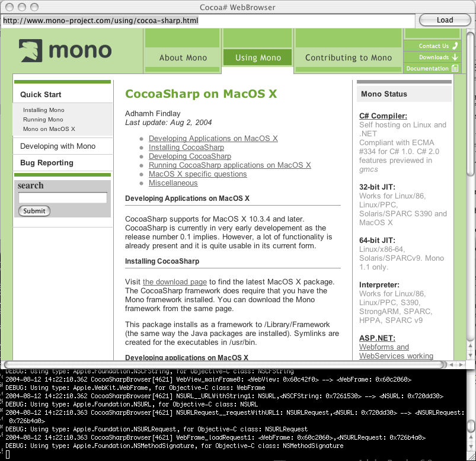Open the ASP.NET status link
This screenshot has height=461, width=476.
[377, 338]
